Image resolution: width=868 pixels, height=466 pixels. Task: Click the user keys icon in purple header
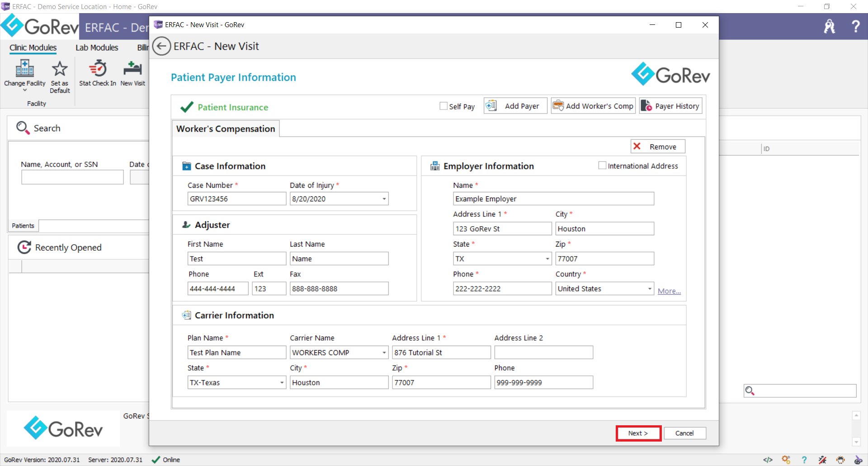pos(830,26)
